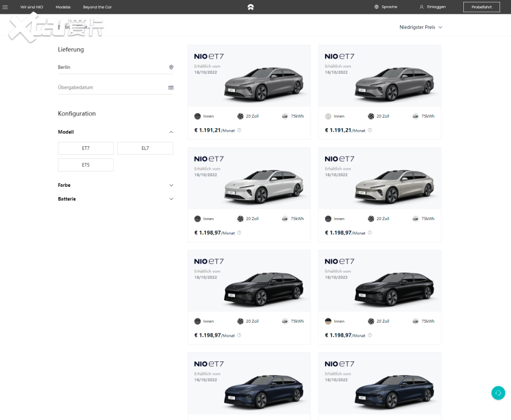Open the Modelle menu

point(63,7)
